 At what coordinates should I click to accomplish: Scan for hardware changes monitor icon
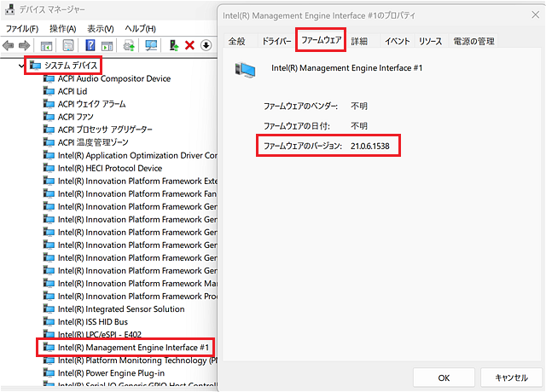click(x=151, y=45)
